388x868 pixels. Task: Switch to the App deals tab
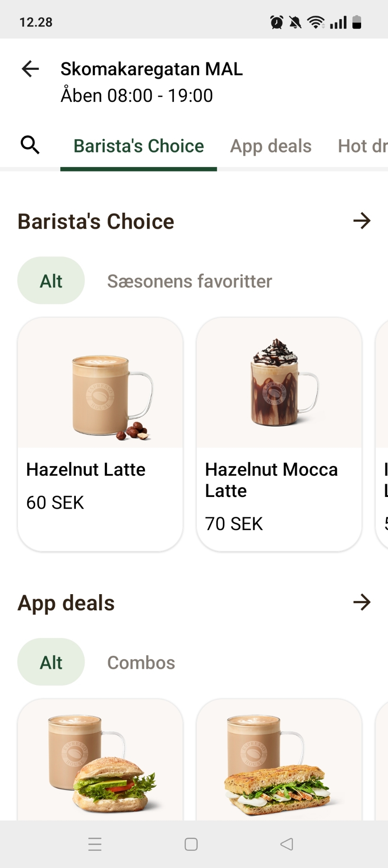tap(271, 146)
